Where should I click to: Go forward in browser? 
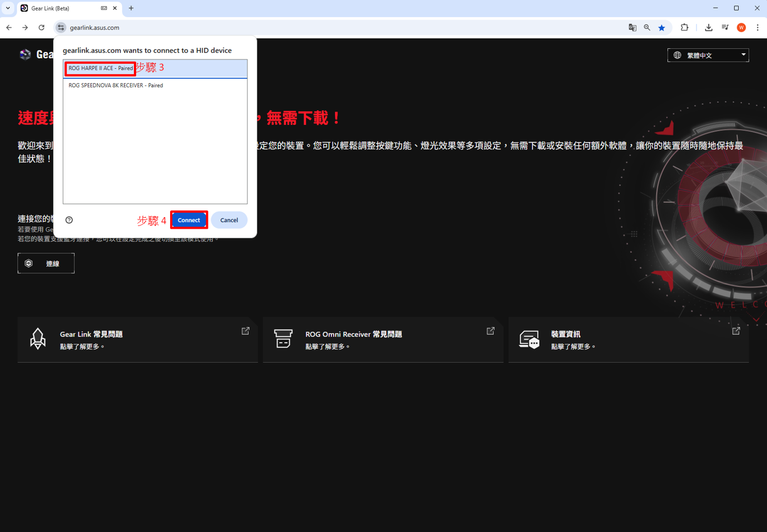pos(25,27)
